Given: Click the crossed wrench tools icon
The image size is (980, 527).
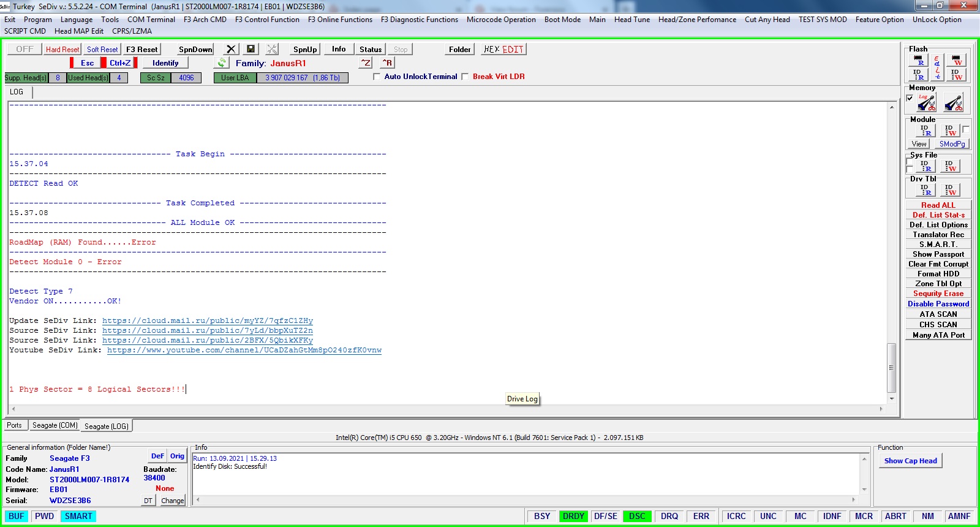Looking at the screenshot, I should coord(272,49).
